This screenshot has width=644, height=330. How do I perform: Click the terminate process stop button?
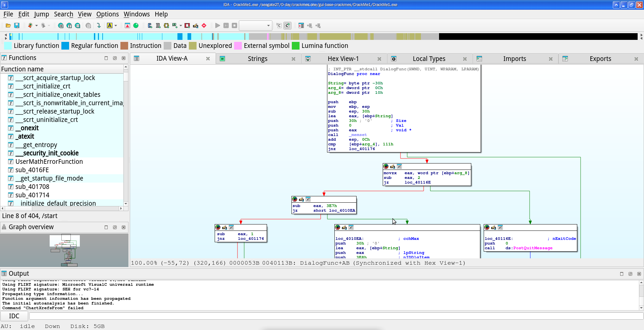point(234,25)
